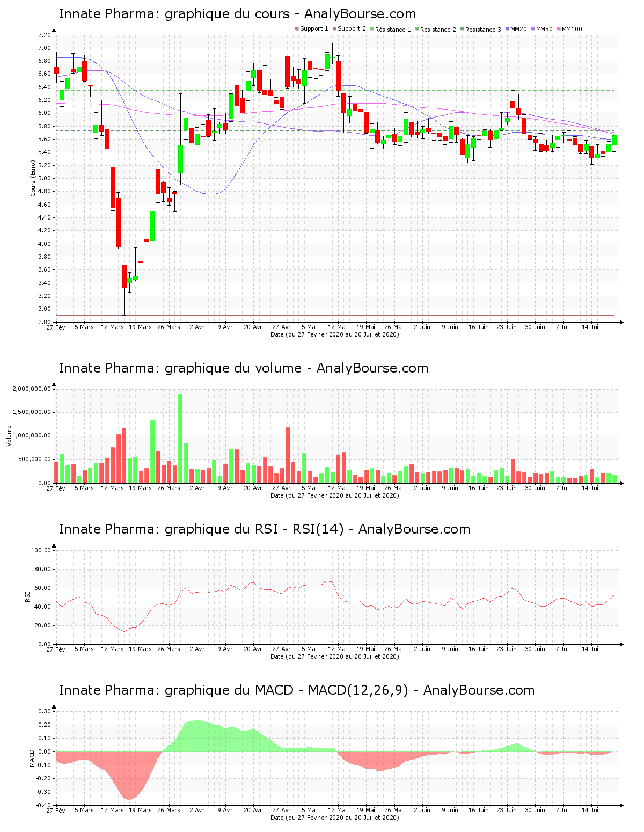This screenshot has height=832, width=644.
Task: Select the Résistance 2 legend label
Action: click(x=438, y=30)
